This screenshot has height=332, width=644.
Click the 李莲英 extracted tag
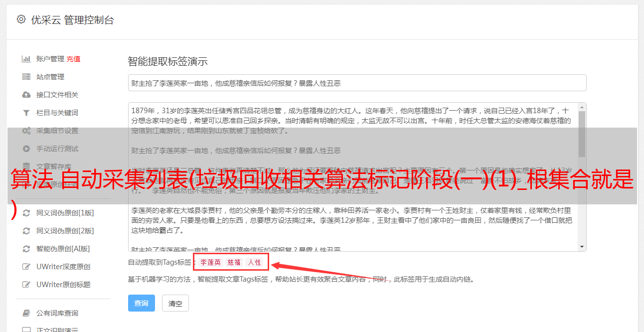210,262
